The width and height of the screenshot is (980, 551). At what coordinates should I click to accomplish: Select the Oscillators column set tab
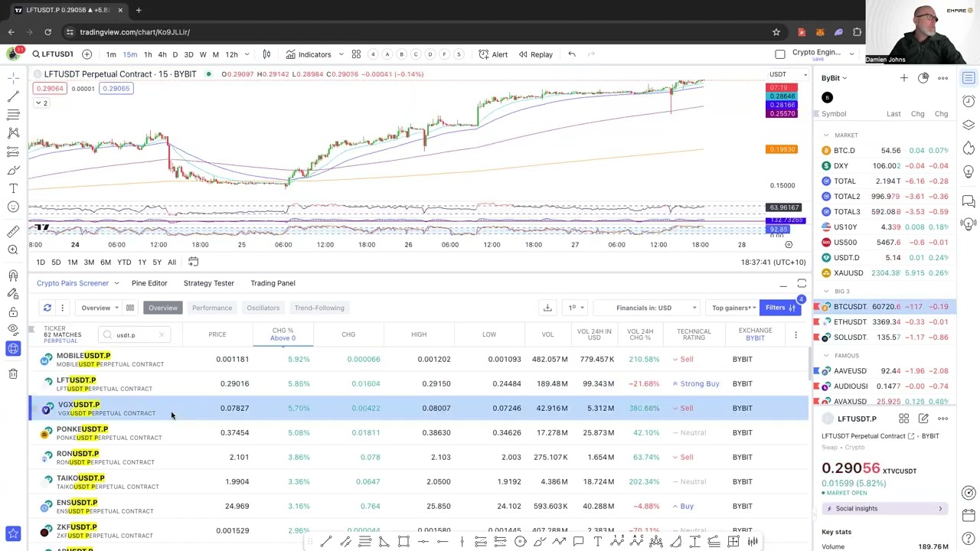[x=263, y=308]
